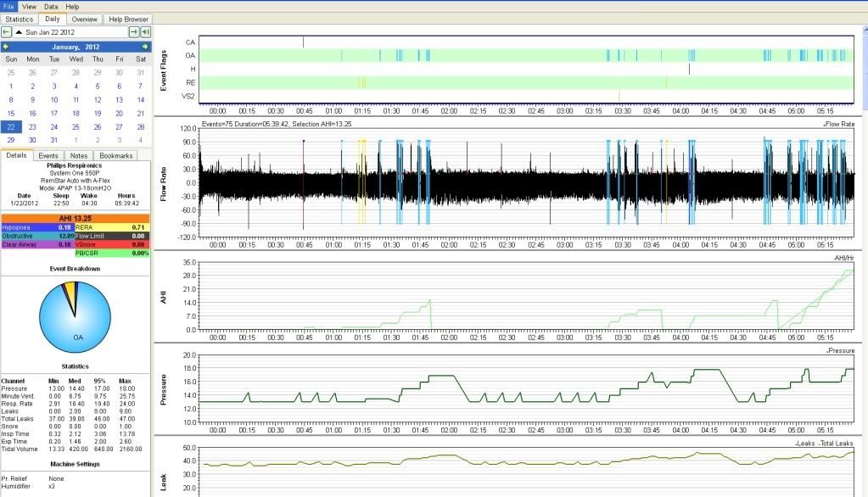868x497 pixels.
Task: Open the Help menu
Action: pyautogui.click(x=72, y=7)
